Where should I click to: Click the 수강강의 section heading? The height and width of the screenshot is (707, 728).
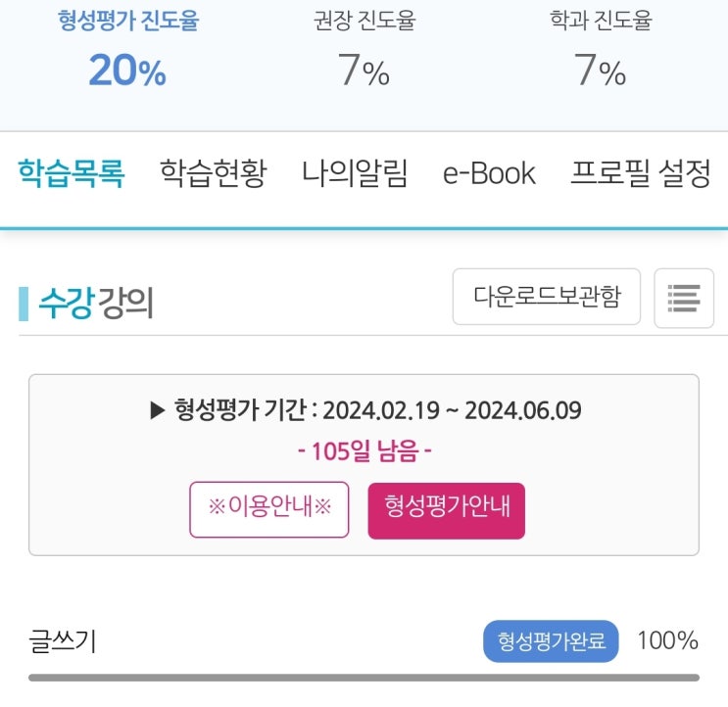coord(96,304)
